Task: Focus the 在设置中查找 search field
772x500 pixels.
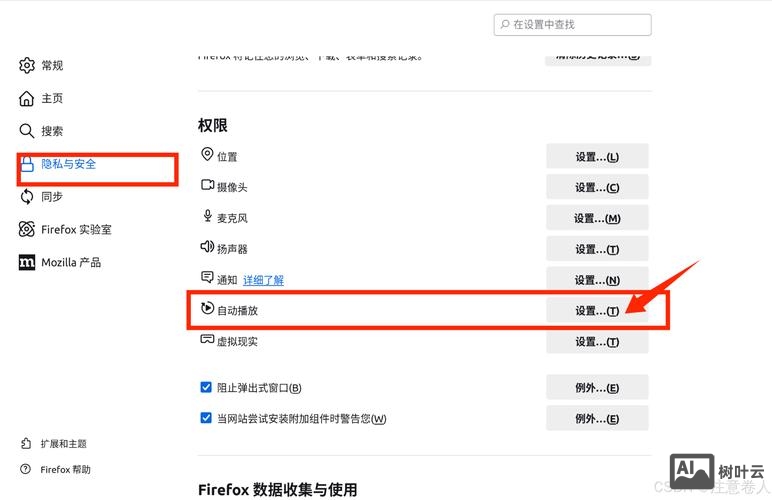Action: [573, 24]
